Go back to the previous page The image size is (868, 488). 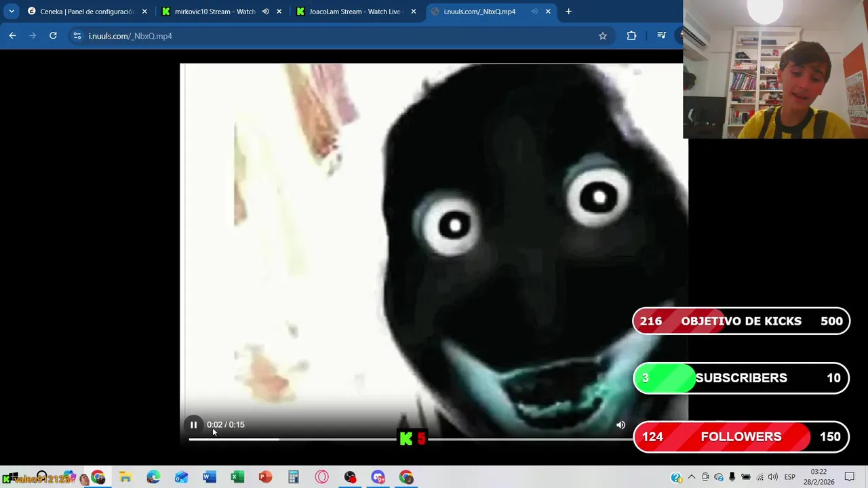pyautogui.click(x=12, y=36)
